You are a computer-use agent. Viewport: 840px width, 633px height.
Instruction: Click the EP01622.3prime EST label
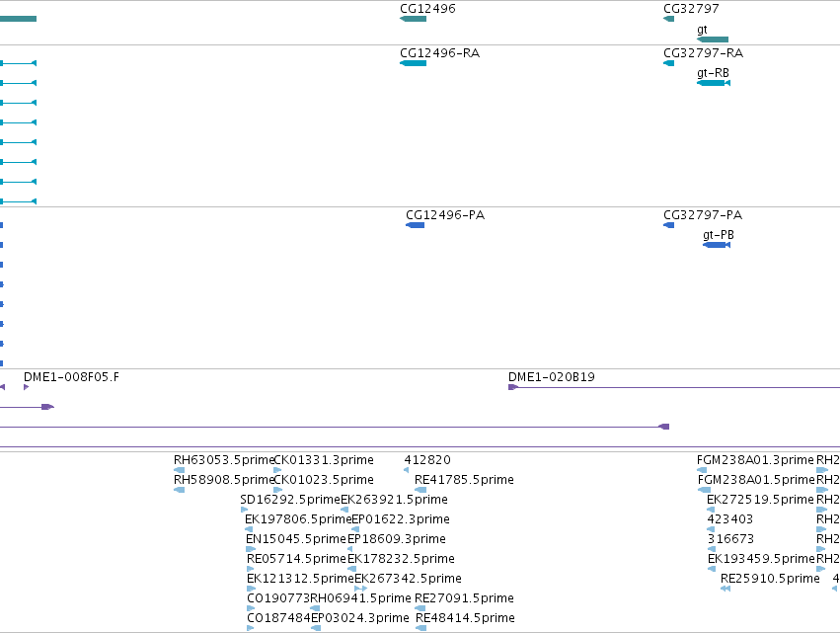(401, 519)
